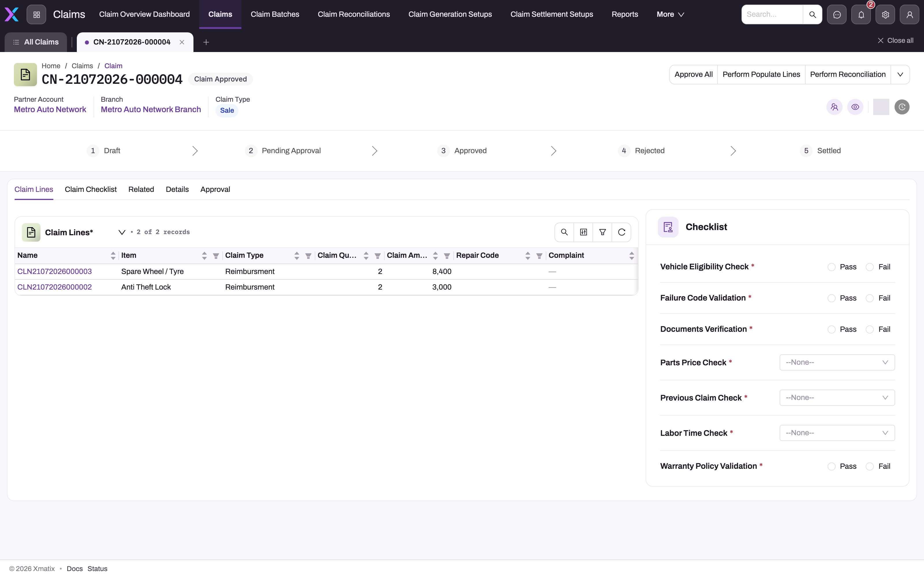Switch to Related tab
924x578 pixels.
tap(141, 190)
